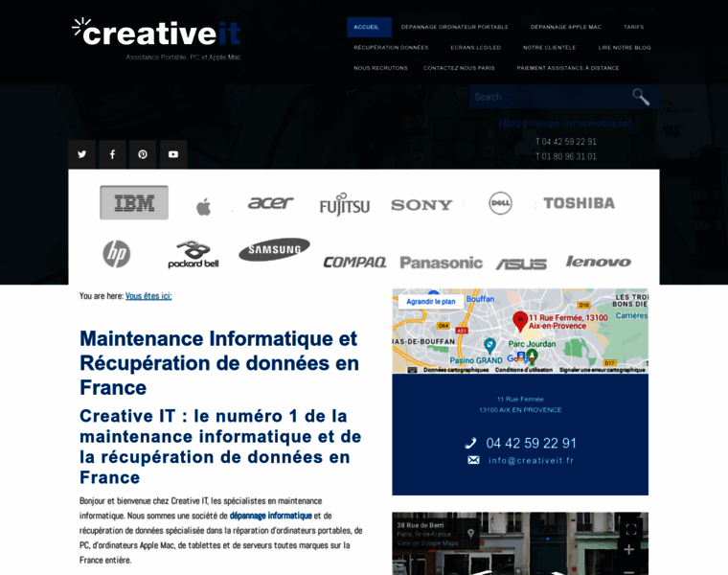Click 'Données cartographiques' map label

456,370
